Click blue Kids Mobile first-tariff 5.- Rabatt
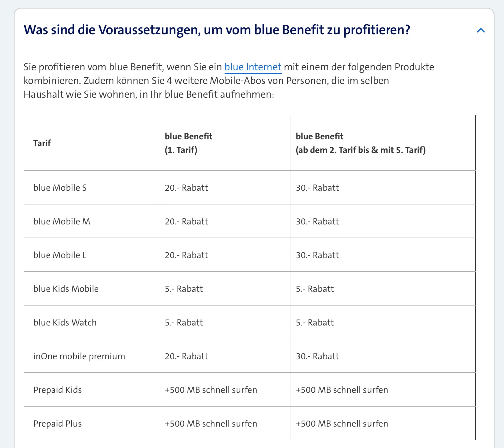 184,289
